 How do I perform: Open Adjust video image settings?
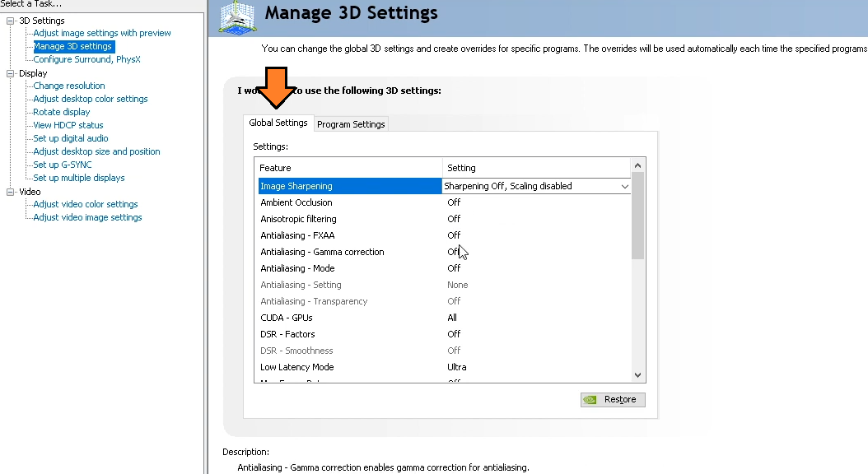tap(87, 217)
